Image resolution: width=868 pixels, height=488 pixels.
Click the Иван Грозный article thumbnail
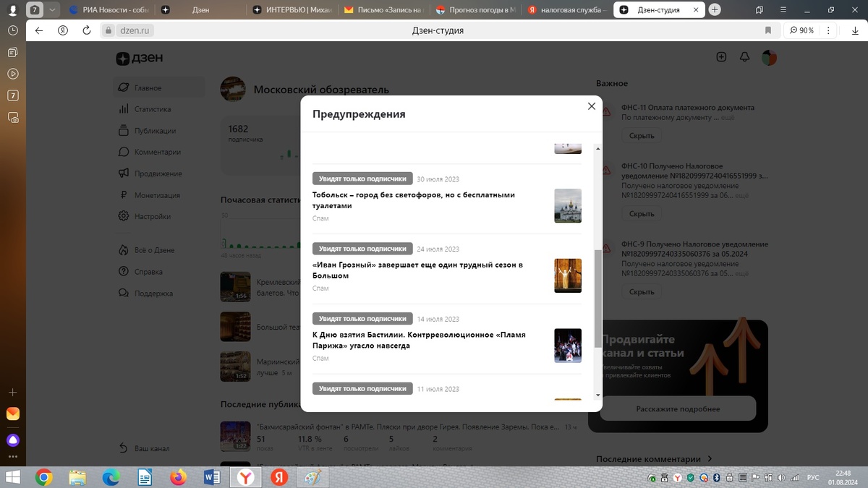tap(568, 275)
